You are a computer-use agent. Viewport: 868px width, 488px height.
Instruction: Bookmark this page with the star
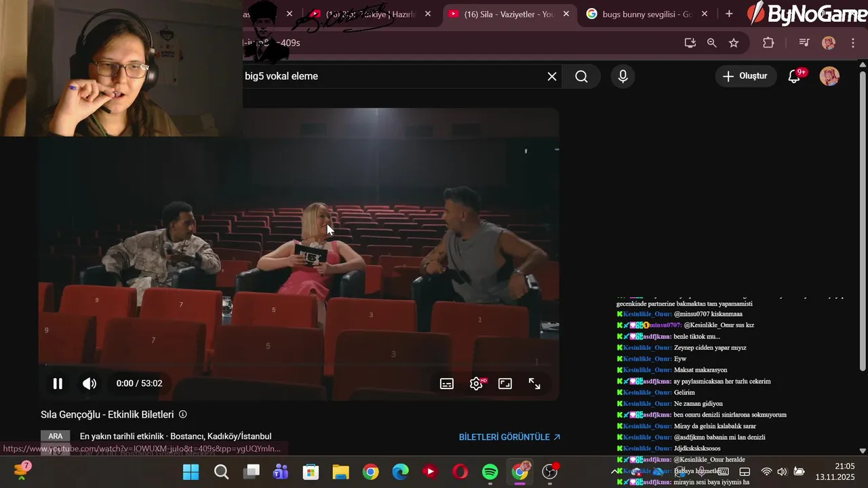coord(734,43)
